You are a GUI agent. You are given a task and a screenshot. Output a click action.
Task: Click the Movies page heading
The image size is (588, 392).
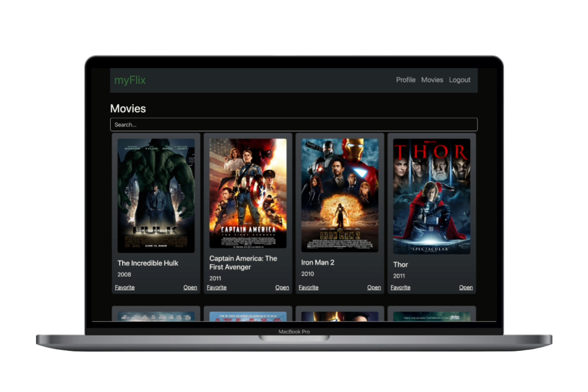click(x=128, y=109)
